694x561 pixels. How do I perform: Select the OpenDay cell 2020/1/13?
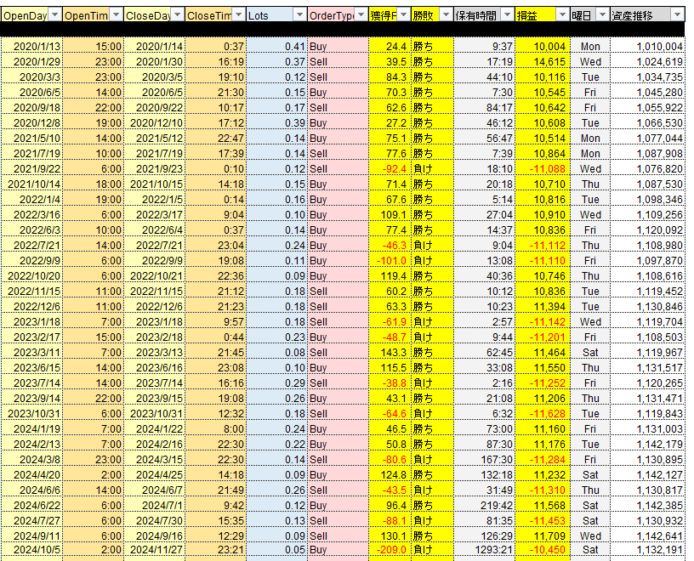(x=32, y=47)
